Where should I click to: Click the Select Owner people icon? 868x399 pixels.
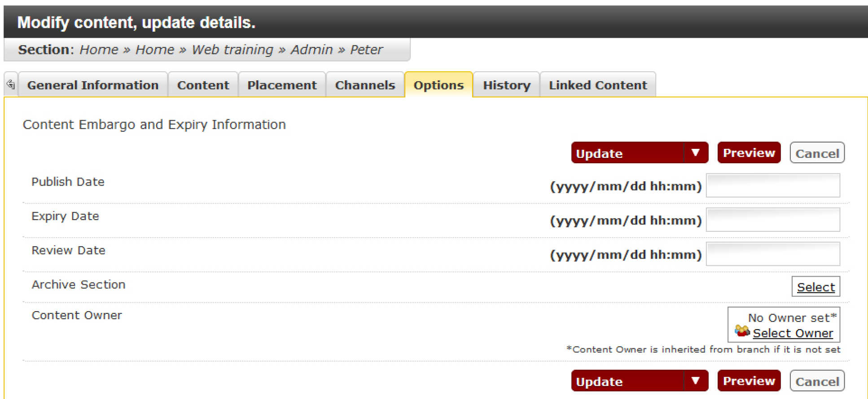(x=742, y=331)
